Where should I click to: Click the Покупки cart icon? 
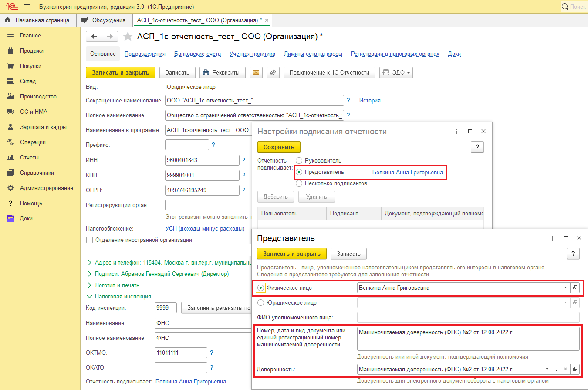(11, 66)
